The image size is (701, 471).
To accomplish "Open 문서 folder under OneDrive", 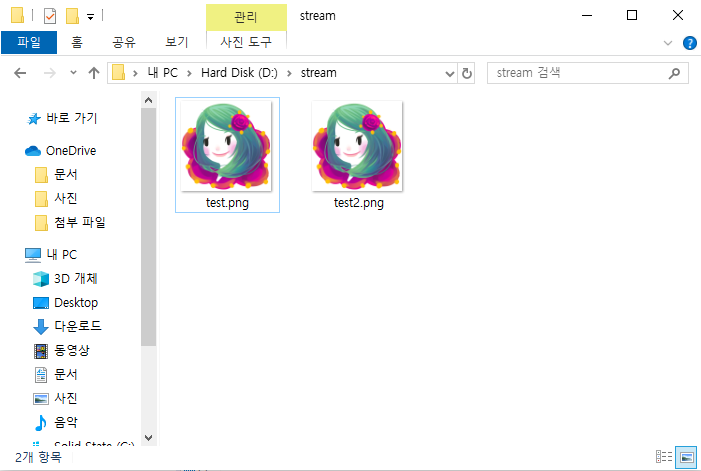I will [x=66, y=174].
